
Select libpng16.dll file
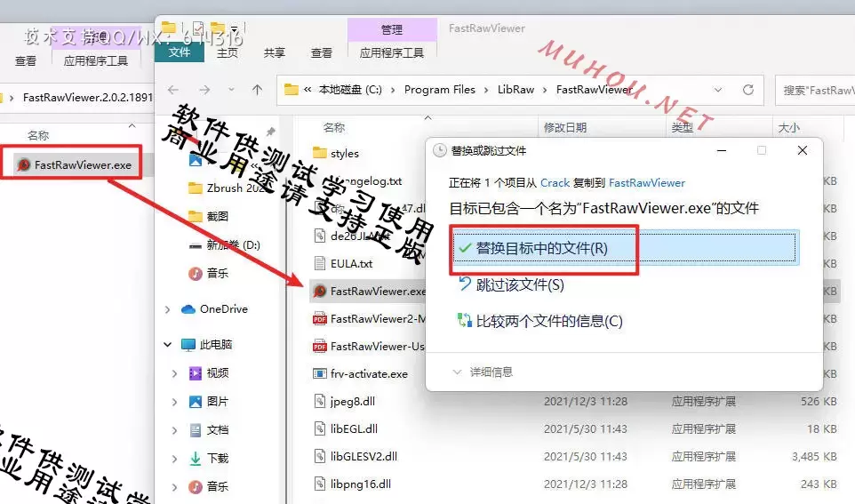[x=352, y=484]
